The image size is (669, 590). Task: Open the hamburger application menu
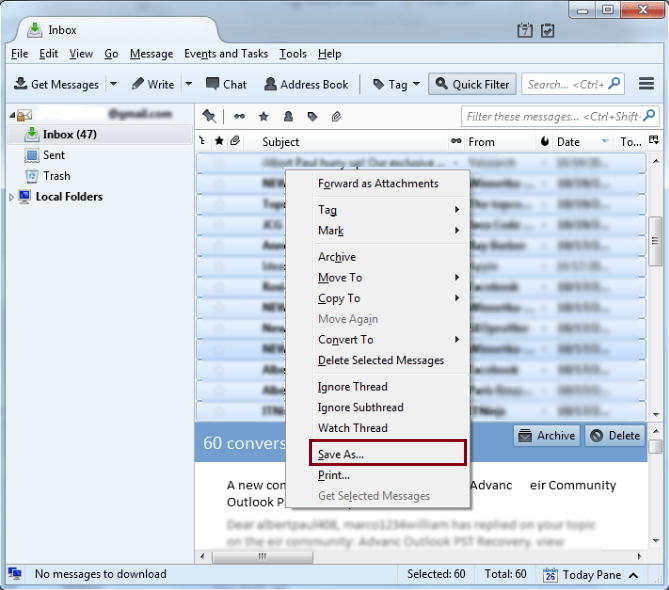point(646,84)
